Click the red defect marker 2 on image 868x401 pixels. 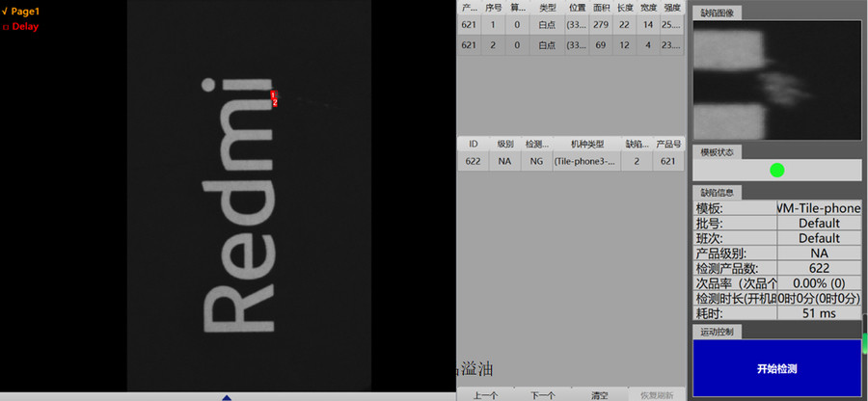point(275,102)
